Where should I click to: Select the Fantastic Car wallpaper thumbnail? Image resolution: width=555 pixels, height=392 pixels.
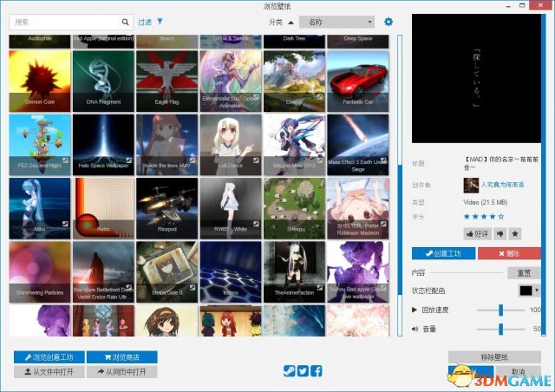tap(358, 82)
